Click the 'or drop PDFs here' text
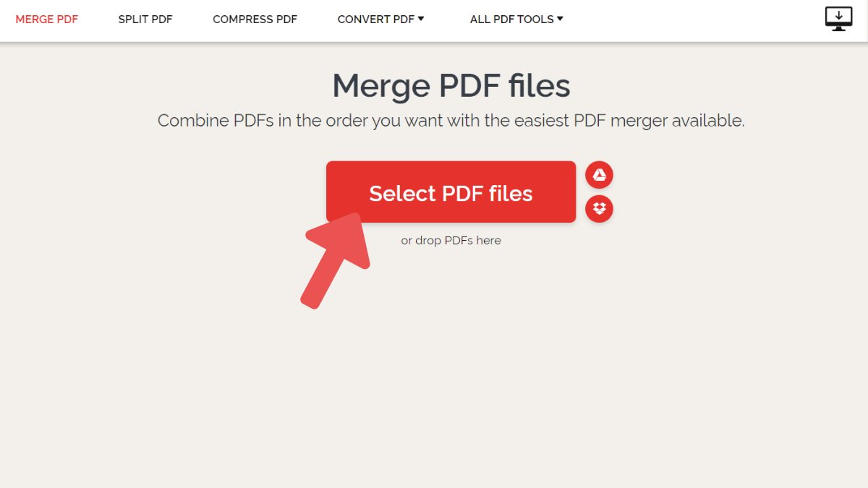 tap(451, 240)
